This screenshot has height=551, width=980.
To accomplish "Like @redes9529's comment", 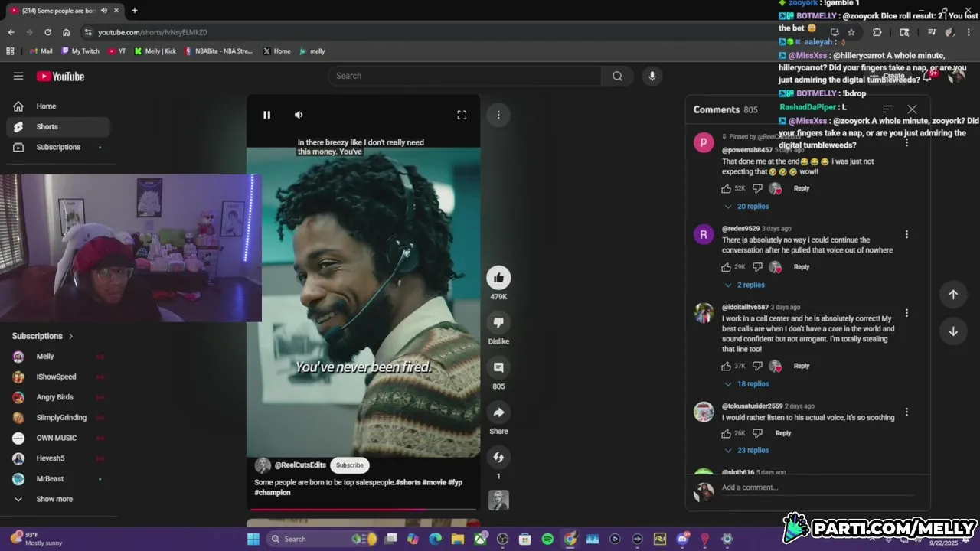I will point(726,267).
